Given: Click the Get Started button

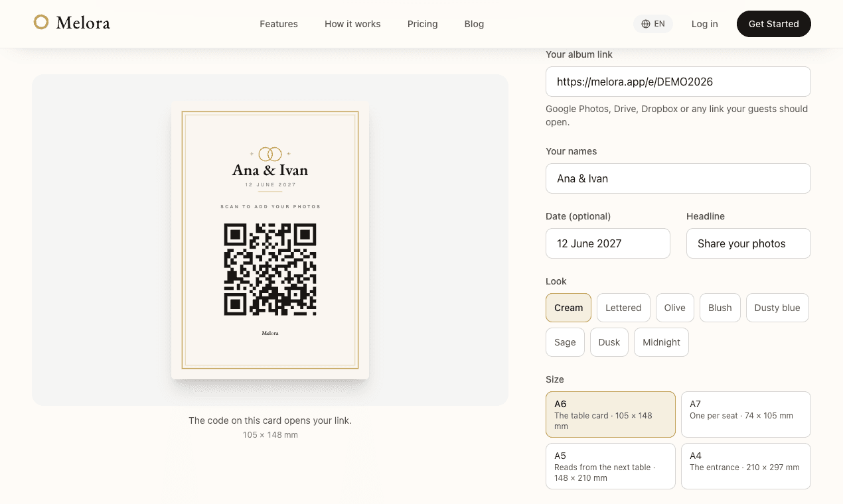Looking at the screenshot, I should pos(774,24).
